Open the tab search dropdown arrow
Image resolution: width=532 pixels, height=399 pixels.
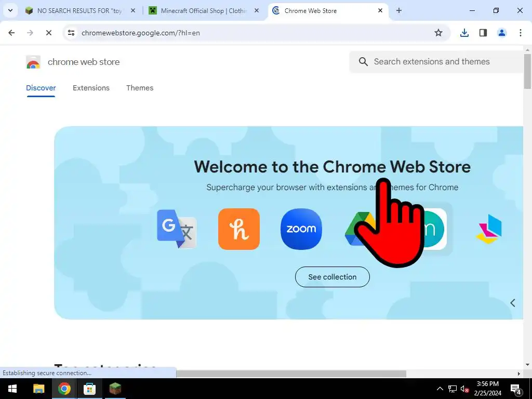coord(10,10)
